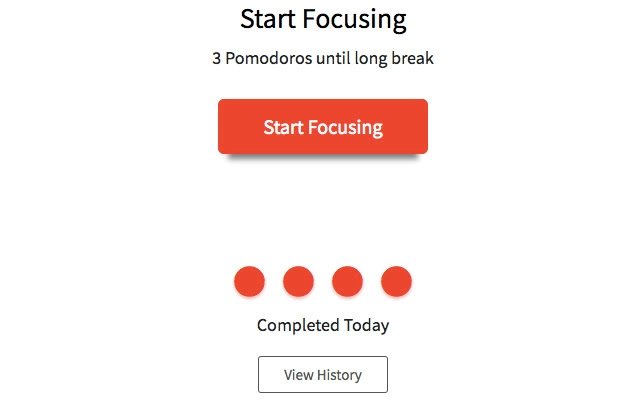Image resolution: width=640 pixels, height=400 pixels.
Task: Click the 'long break' words in the subtitle
Action: coord(394,58)
